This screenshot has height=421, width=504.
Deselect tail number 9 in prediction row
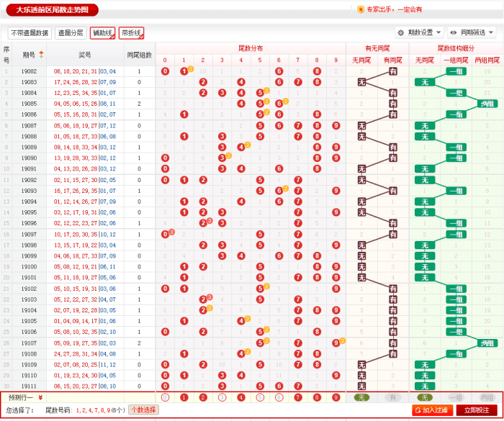(x=336, y=397)
